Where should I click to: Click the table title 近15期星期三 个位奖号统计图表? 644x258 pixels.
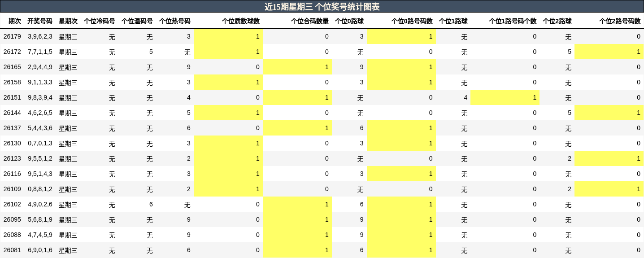coord(322,7)
